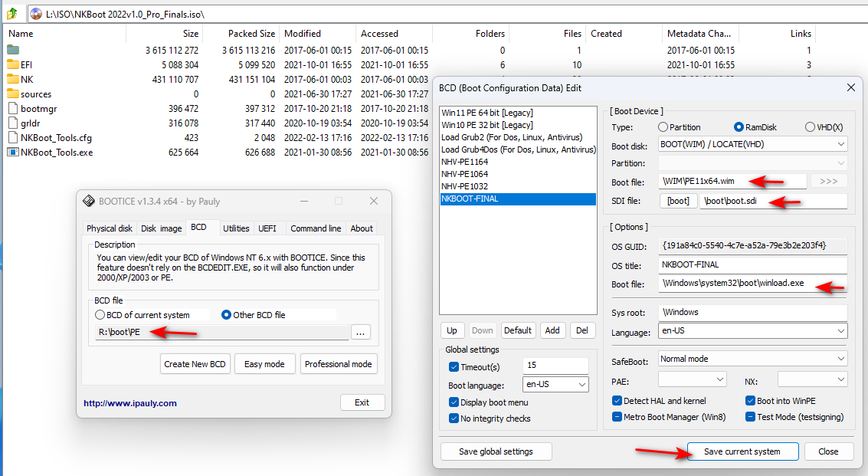Click the Exit button in BOOTICE
This screenshot has width=868, height=476.
pos(362,402)
